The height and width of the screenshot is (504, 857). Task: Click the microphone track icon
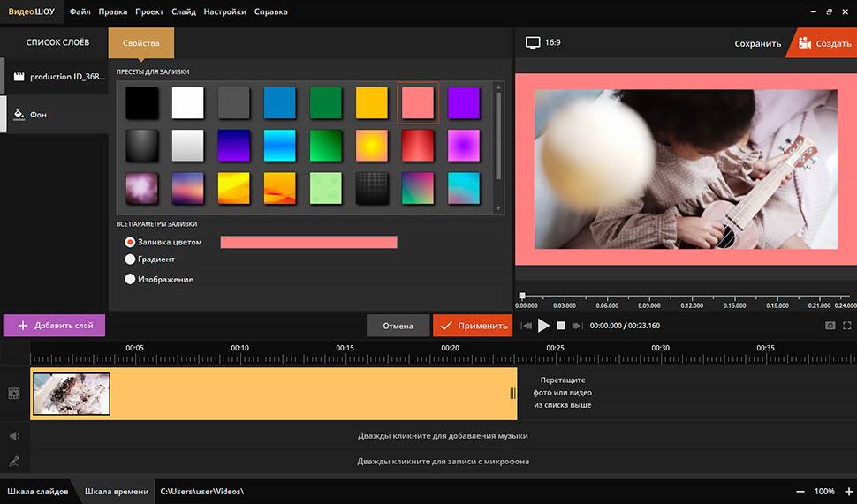click(x=14, y=461)
